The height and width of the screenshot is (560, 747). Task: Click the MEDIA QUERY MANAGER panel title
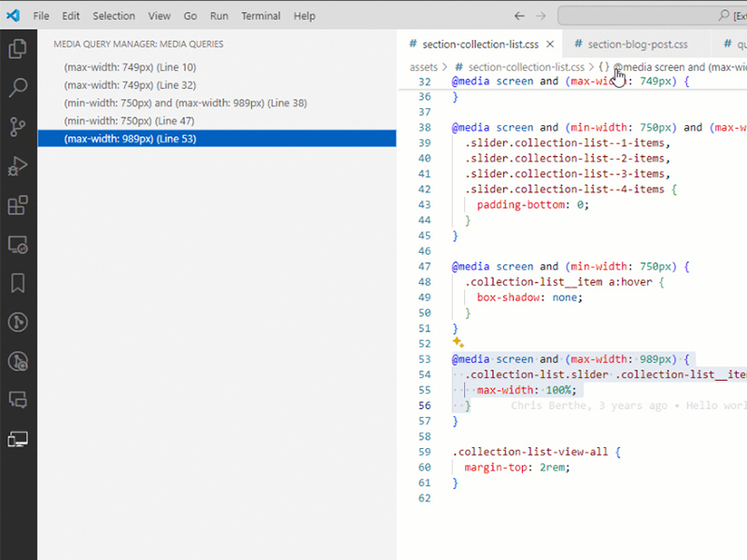pyautogui.click(x=138, y=44)
